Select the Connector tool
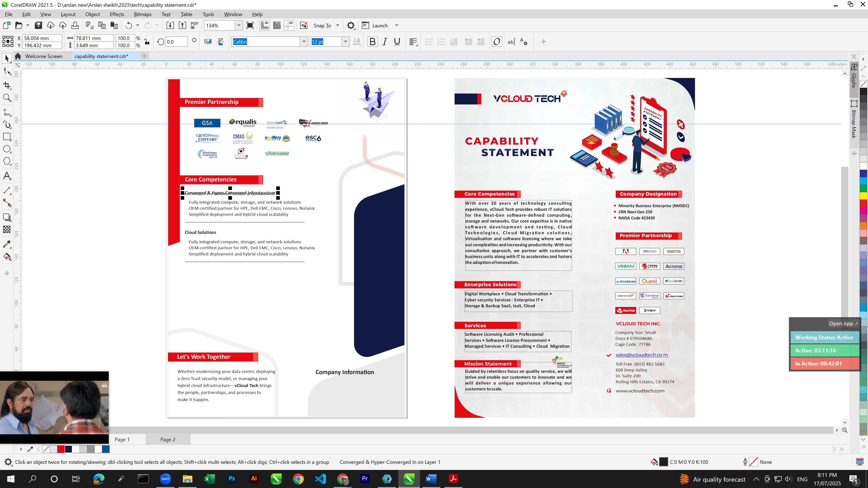This screenshot has height=488, width=868. (x=7, y=203)
